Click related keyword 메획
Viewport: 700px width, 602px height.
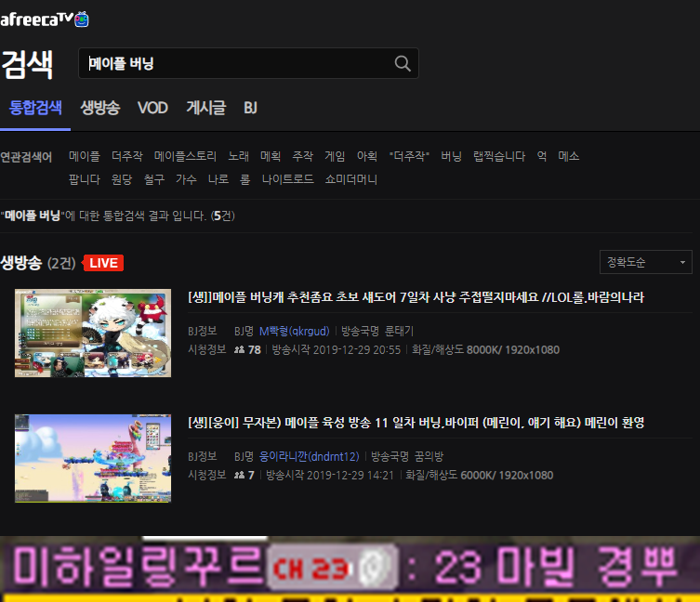coord(271,156)
